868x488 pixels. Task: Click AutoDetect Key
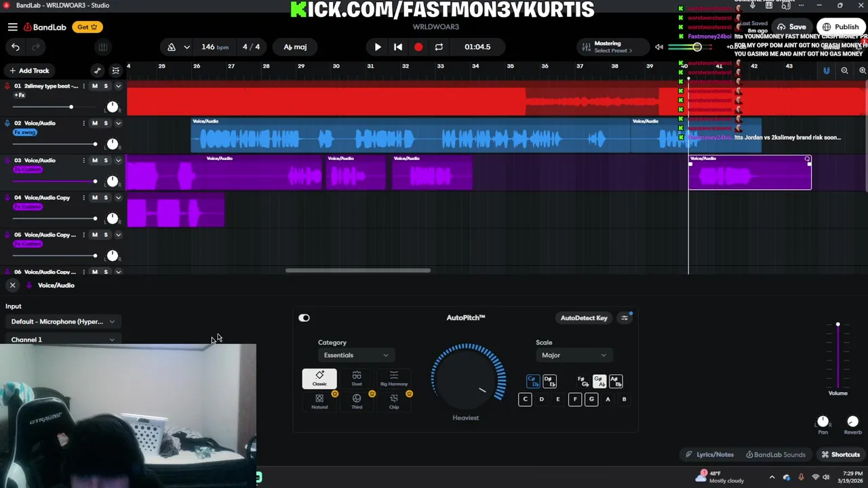(x=584, y=318)
